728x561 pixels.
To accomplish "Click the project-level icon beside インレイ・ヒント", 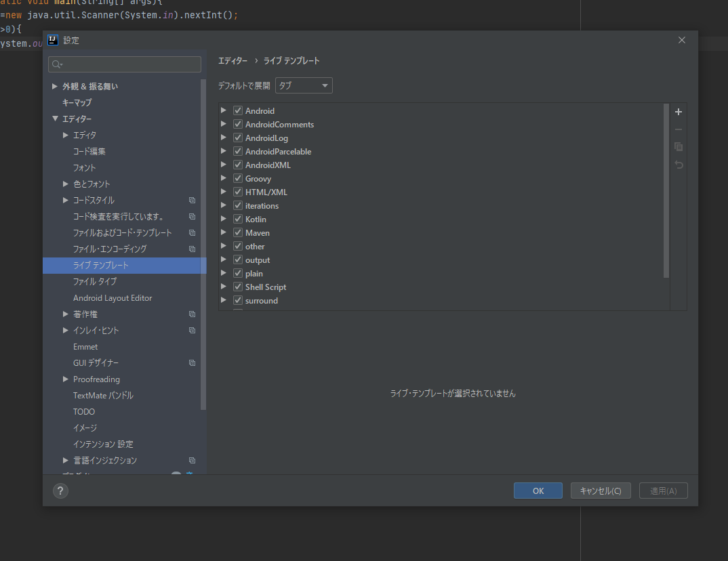I will pos(192,331).
